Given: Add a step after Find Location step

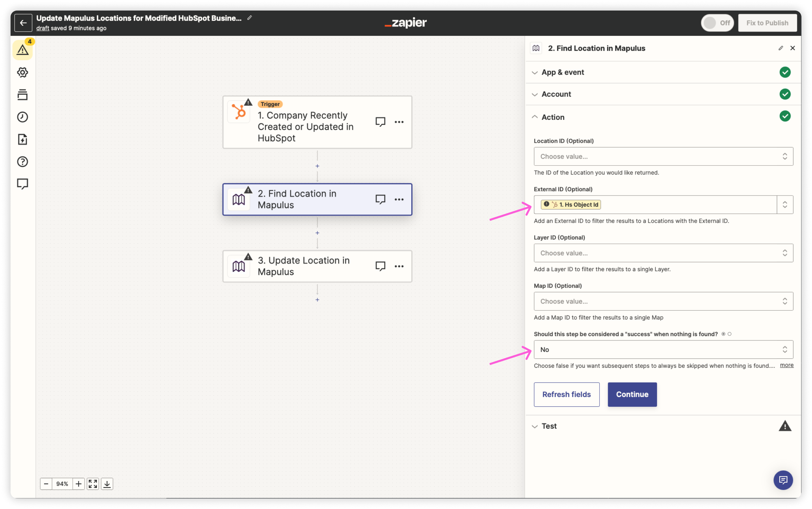Looking at the screenshot, I should [317, 233].
